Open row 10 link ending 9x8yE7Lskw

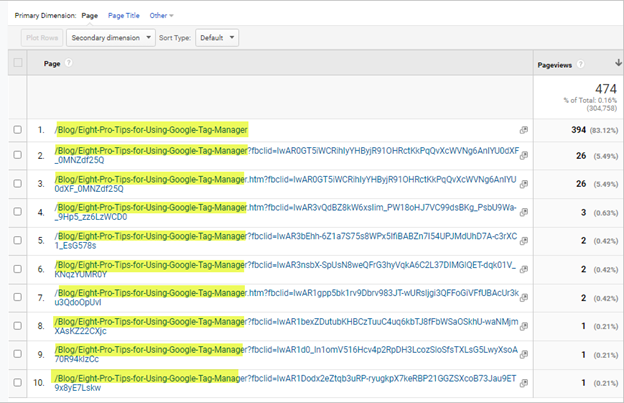[285, 383]
